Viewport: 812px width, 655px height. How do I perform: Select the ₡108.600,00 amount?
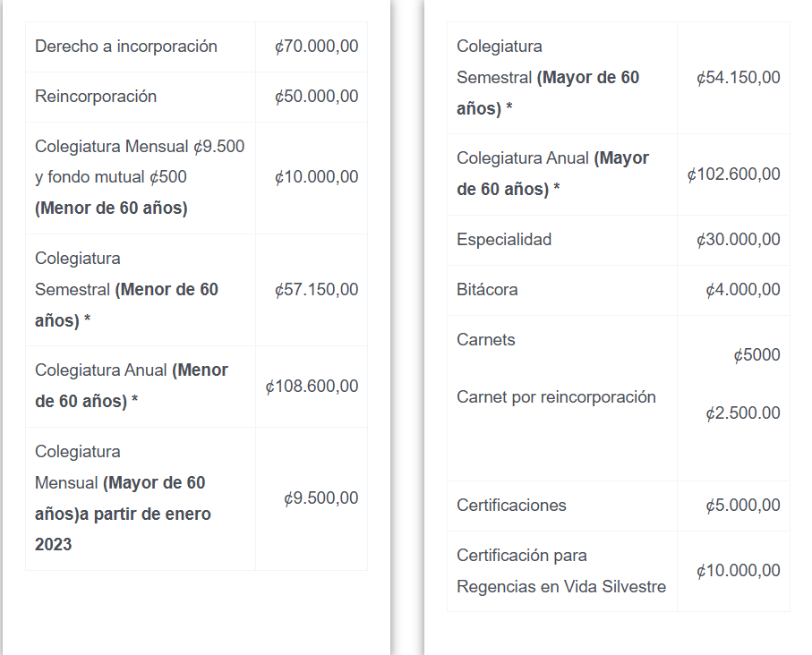coord(312,387)
